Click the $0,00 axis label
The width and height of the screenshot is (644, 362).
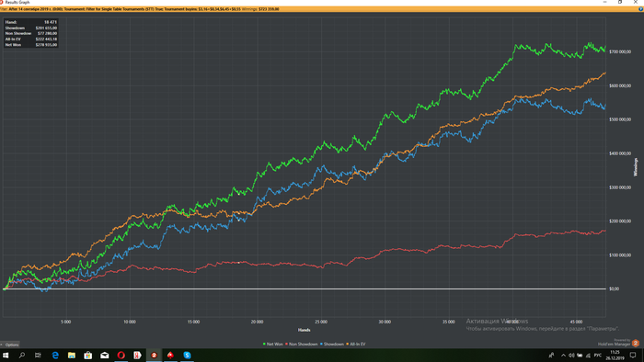click(x=614, y=289)
